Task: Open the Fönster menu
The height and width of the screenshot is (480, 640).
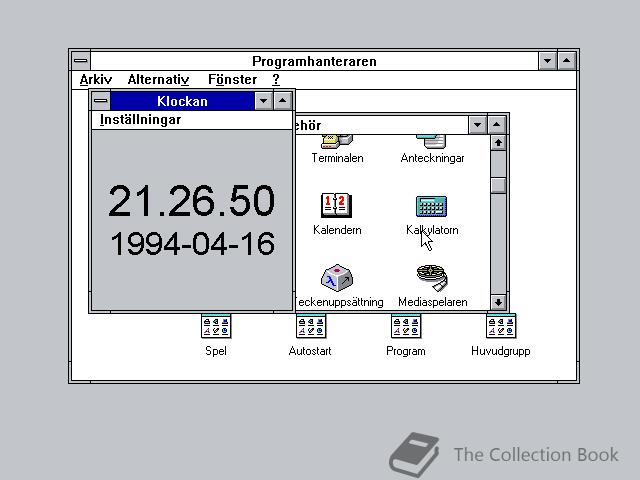Action: pyautogui.click(x=233, y=79)
